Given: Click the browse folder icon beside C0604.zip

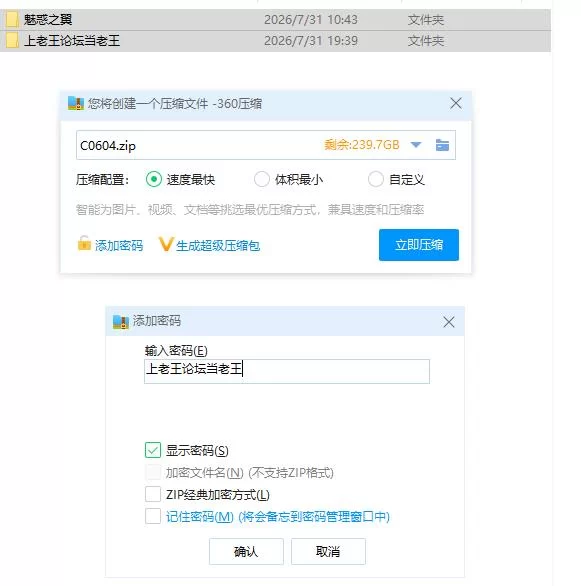Looking at the screenshot, I should point(442,145).
